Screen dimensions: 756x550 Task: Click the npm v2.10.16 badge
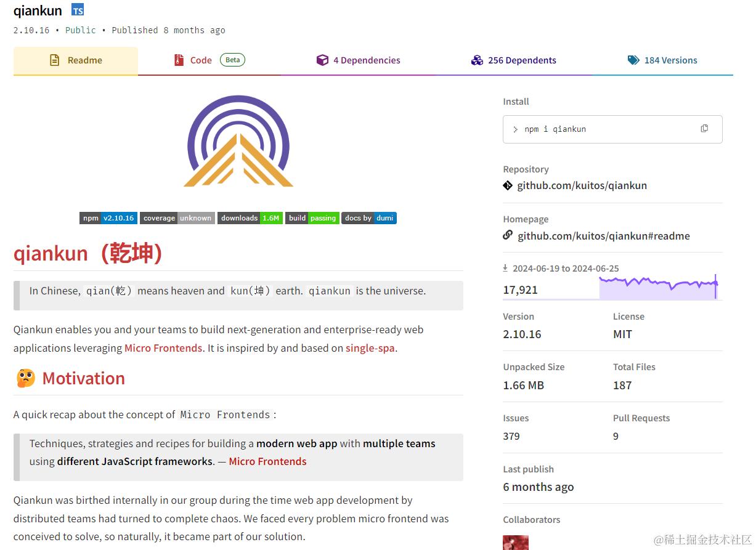[x=108, y=218]
